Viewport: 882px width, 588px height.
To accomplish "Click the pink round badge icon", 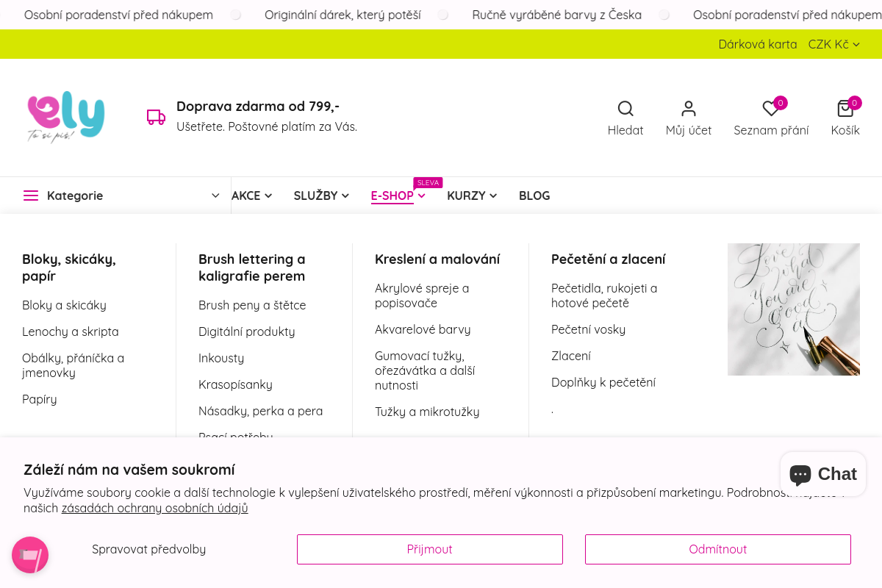I will click(x=30, y=555).
